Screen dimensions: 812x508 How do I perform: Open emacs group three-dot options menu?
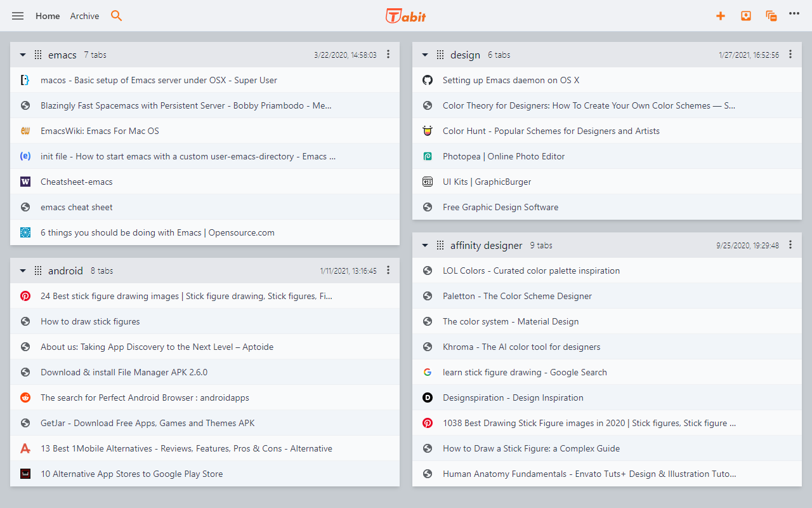388,55
